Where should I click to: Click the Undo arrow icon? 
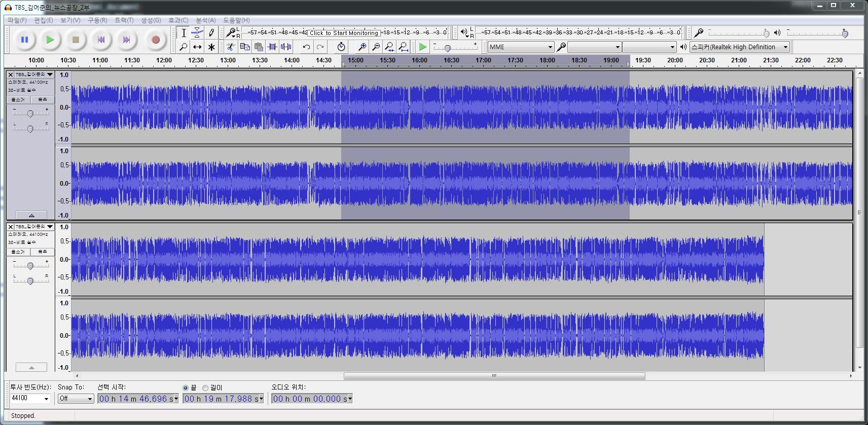click(306, 47)
